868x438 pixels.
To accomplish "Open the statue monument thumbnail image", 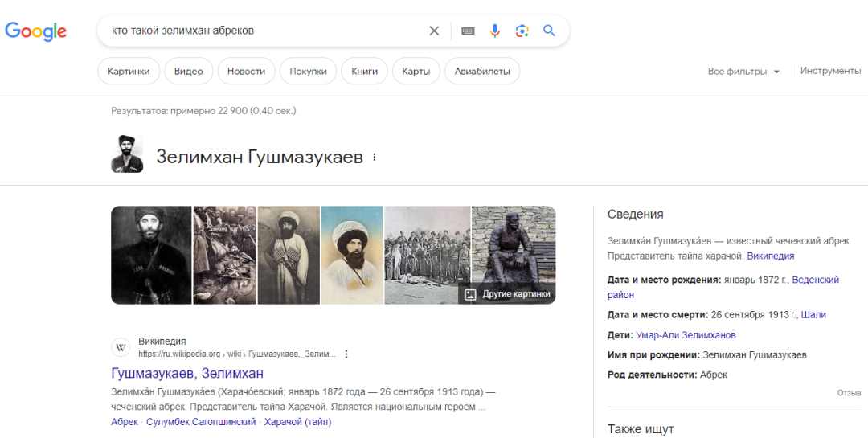I will click(513, 245).
